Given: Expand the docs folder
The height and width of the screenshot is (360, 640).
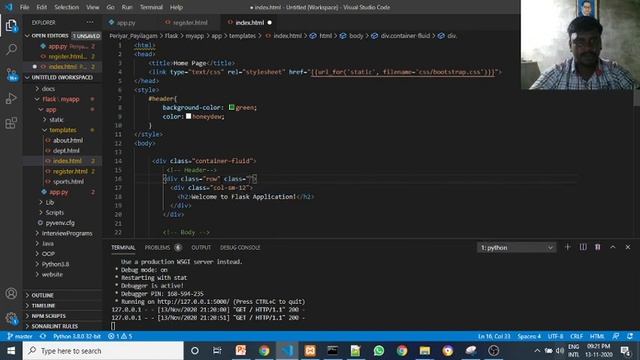Looking at the screenshot, I should [x=48, y=89].
